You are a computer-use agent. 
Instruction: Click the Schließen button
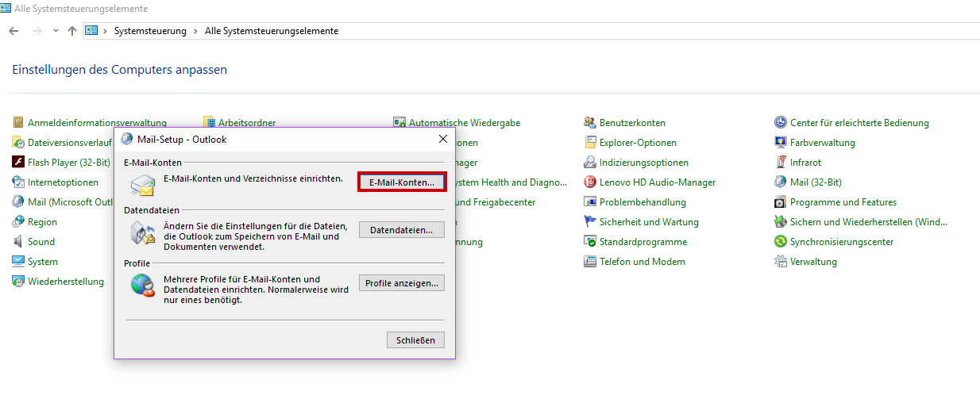coord(416,340)
